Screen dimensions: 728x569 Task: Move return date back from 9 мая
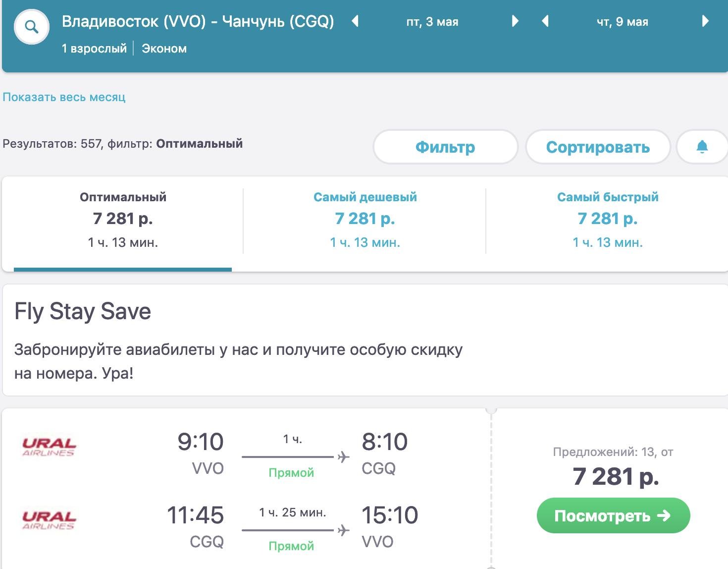pyautogui.click(x=545, y=21)
